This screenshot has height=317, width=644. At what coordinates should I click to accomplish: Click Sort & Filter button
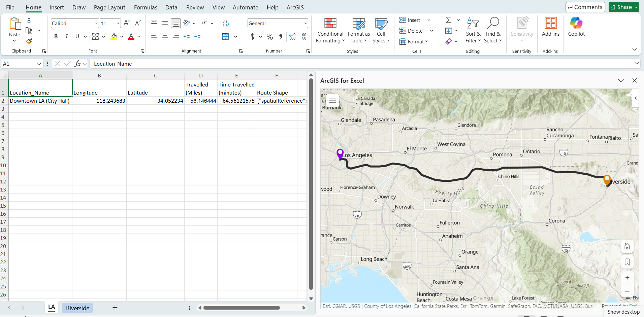(x=473, y=30)
